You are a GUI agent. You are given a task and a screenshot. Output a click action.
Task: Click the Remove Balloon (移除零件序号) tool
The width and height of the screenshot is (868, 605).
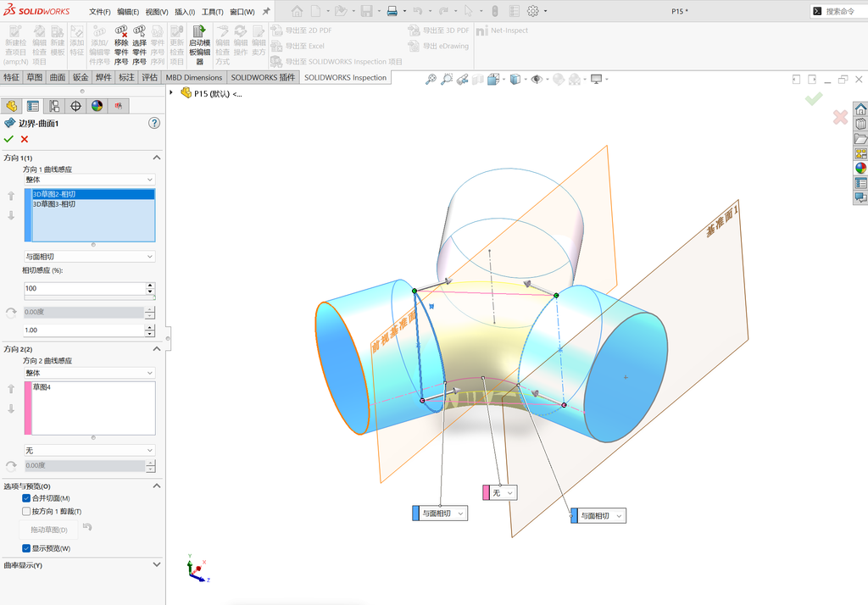pos(121,46)
